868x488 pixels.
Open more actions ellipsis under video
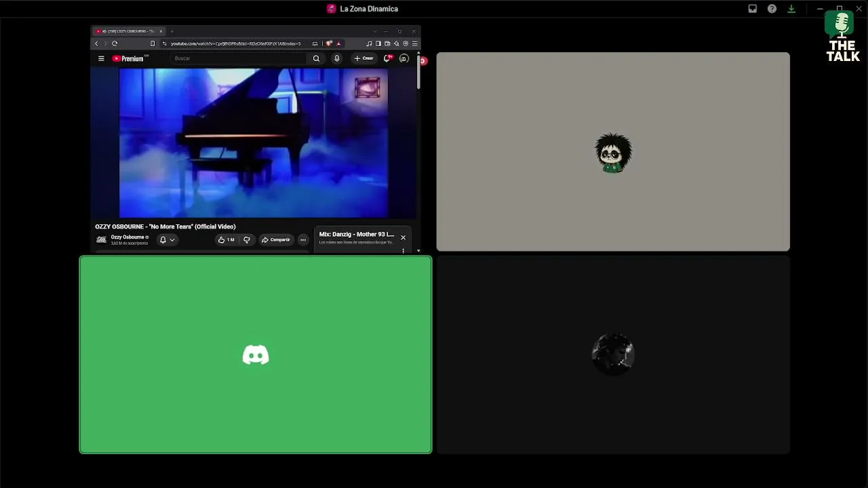(x=303, y=239)
